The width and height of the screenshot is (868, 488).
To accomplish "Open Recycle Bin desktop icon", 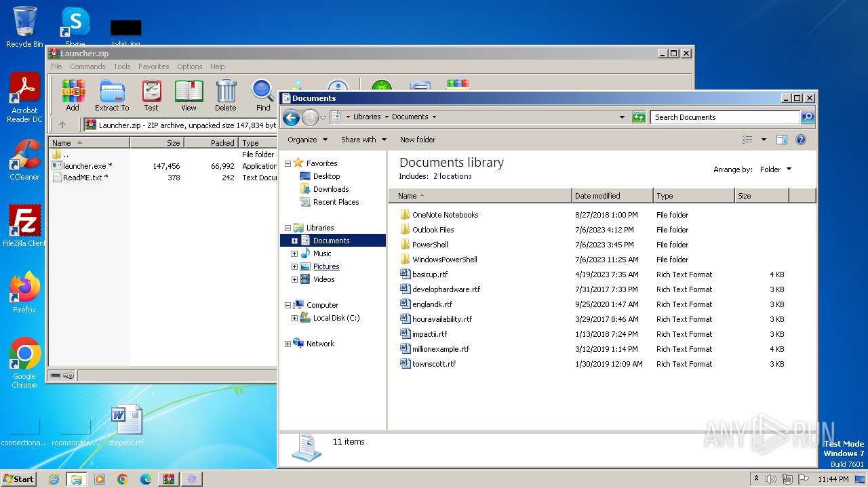I will pos(24,27).
